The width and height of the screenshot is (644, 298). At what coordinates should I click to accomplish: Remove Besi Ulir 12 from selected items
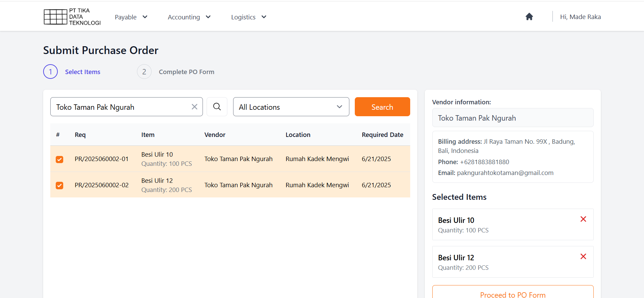pos(583,257)
